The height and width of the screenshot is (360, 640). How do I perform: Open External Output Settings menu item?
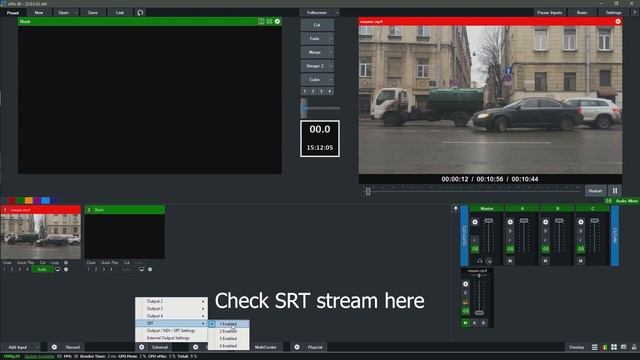pos(171,338)
